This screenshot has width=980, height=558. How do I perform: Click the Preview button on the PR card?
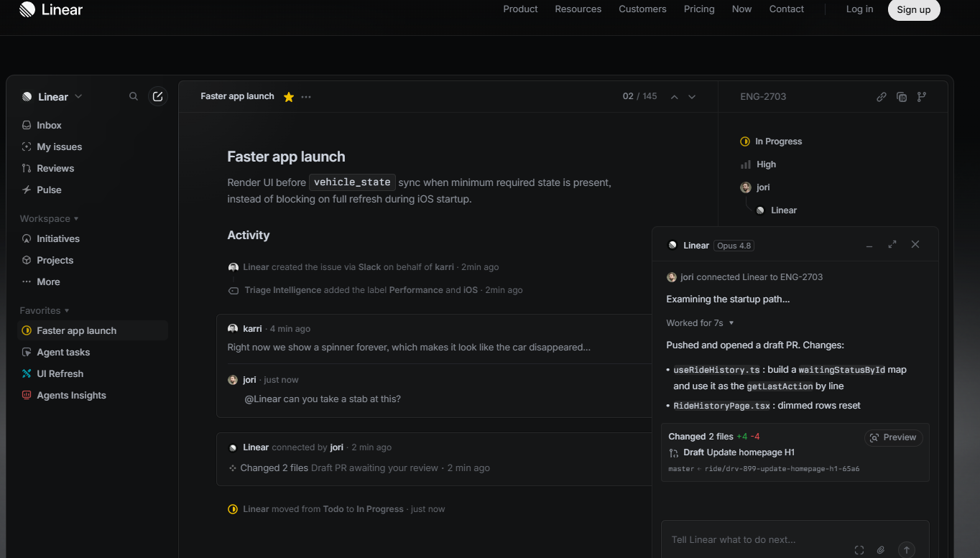pyautogui.click(x=893, y=437)
